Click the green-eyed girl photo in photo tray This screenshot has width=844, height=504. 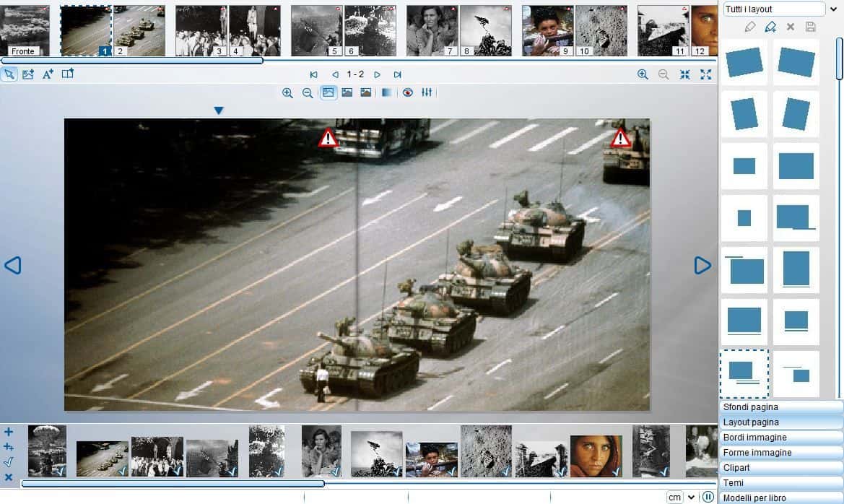pyautogui.click(x=596, y=456)
